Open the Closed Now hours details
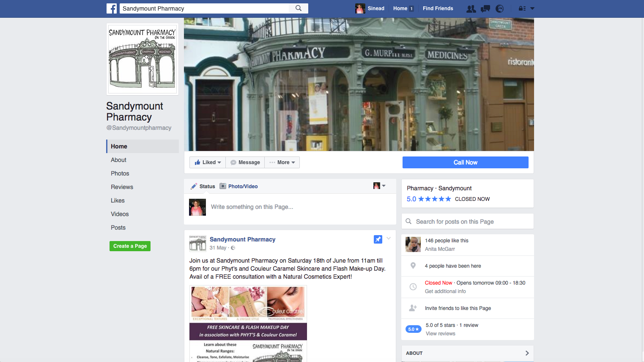Screen dimensions: 644x362 pos(475,283)
